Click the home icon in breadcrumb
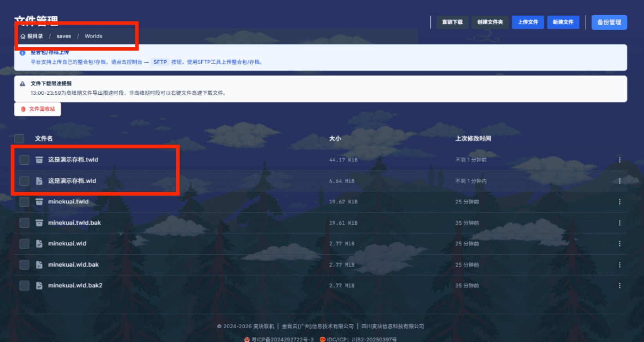The image size is (644, 342). tap(23, 36)
